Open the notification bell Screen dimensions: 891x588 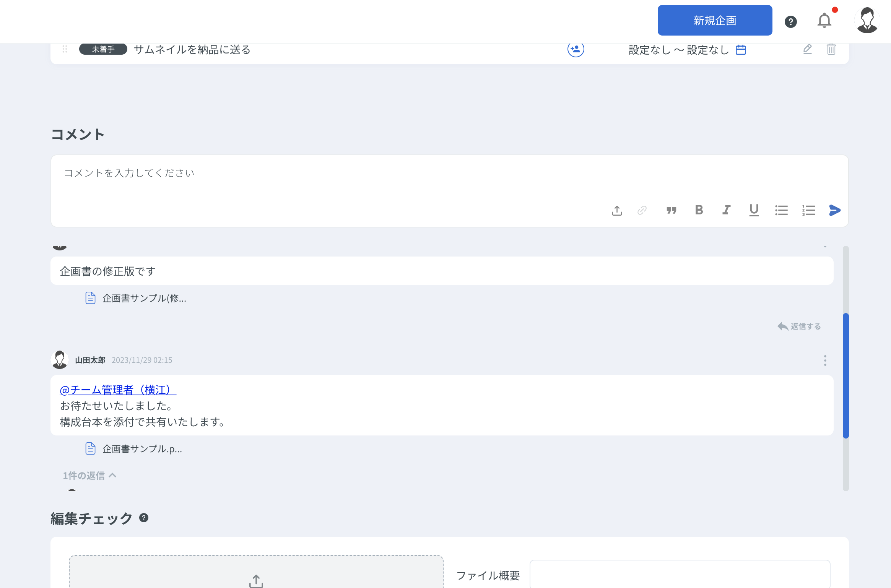pos(824,20)
